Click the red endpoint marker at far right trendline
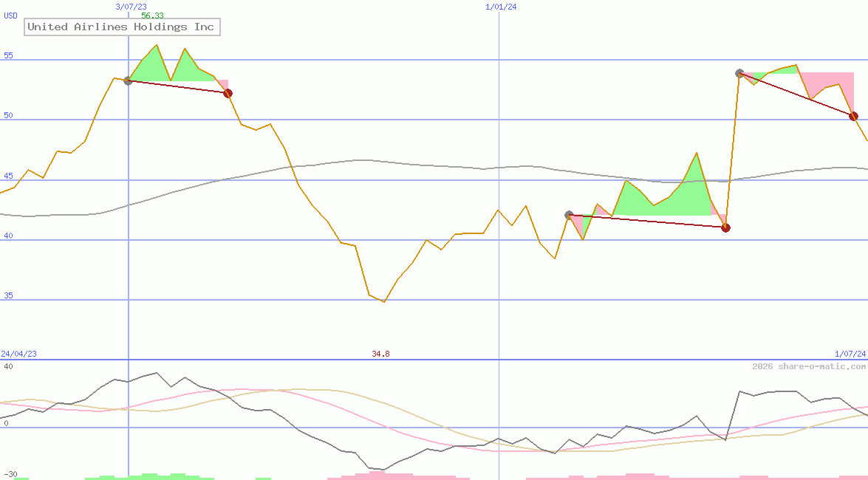Screen dimensions: 868x480 [x=854, y=116]
